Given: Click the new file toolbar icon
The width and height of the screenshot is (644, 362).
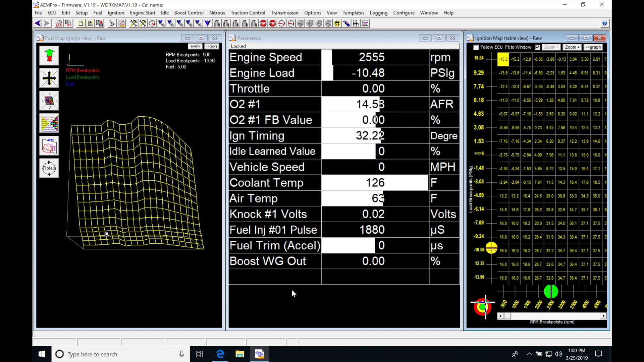Looking at the screenshot, I should (x=81, y=23).
